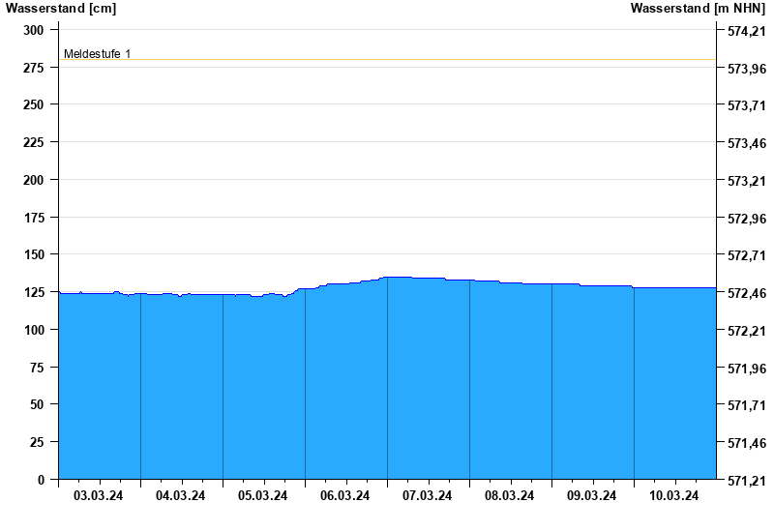Click the 572,96 value on right axis
The width and height of the screenshot is (774, 532).
click(746, 219)
